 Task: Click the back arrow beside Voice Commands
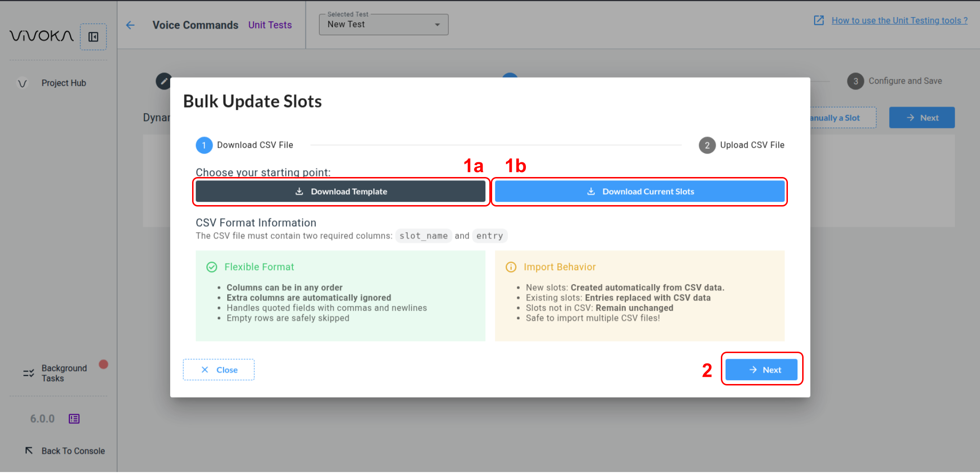pos(131,25)
